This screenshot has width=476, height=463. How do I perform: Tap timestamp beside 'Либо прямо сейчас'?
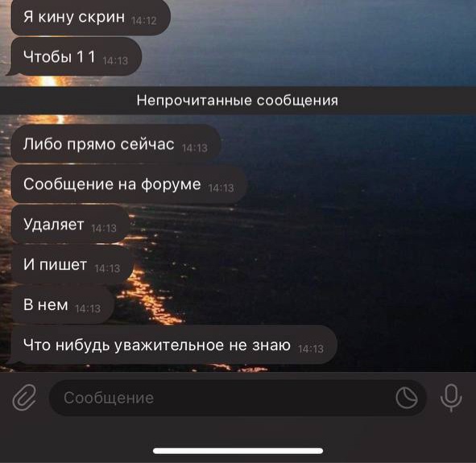[195, 148]
